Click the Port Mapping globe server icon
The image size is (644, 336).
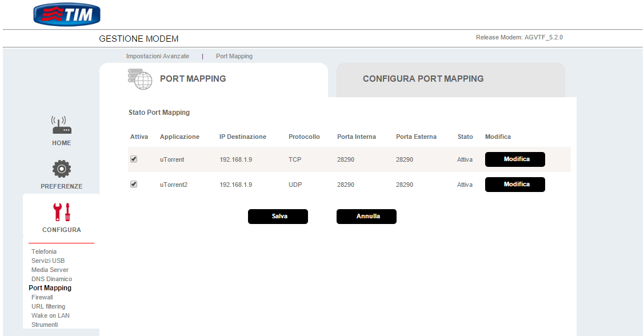coord(139,79)
